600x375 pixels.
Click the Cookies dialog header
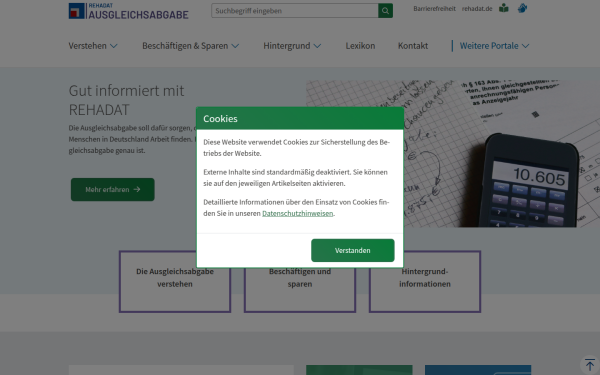point(300,118)
